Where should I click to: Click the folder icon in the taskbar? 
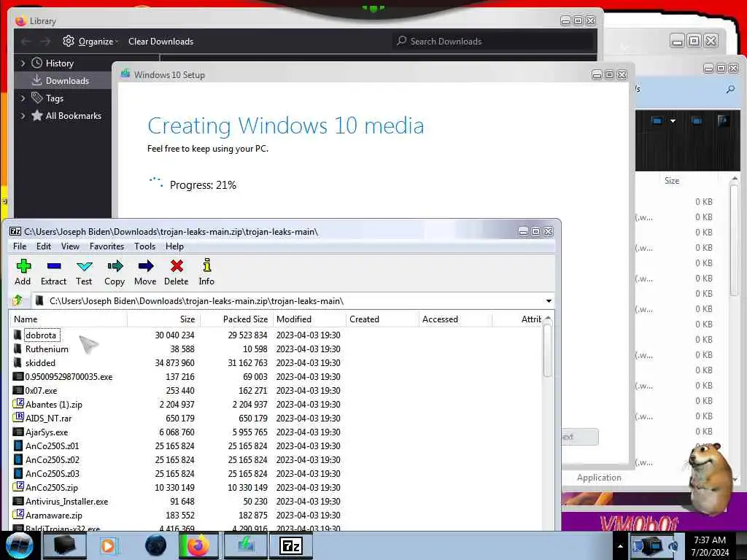click(65, 545)
